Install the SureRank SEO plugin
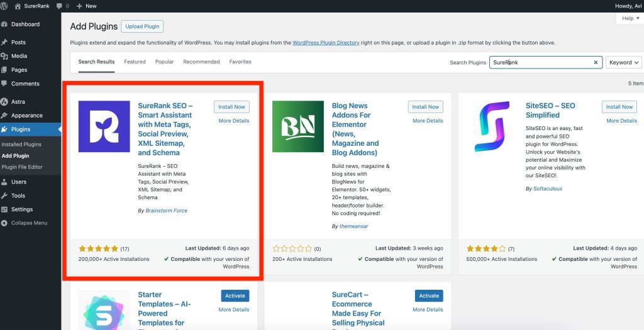Viewport: 644px width, 330px height. [231, 107]
